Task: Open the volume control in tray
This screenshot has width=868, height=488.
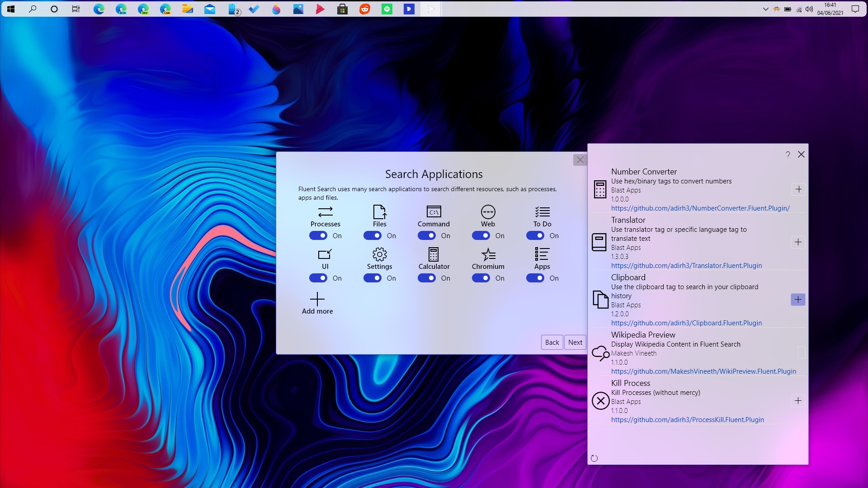Action: 809,9
